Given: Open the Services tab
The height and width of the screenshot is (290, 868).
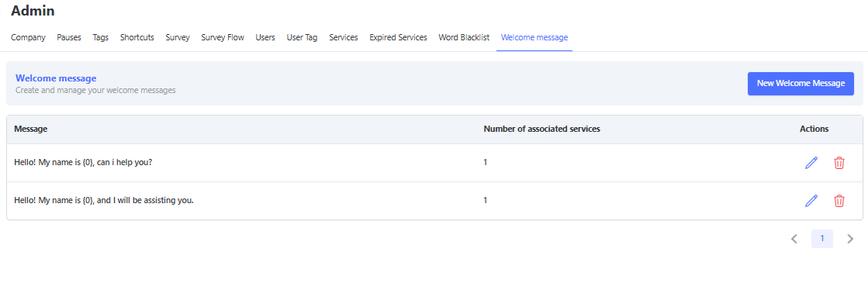Looking at the screenshot, I should pyautogui.click(x=343, y=38).
